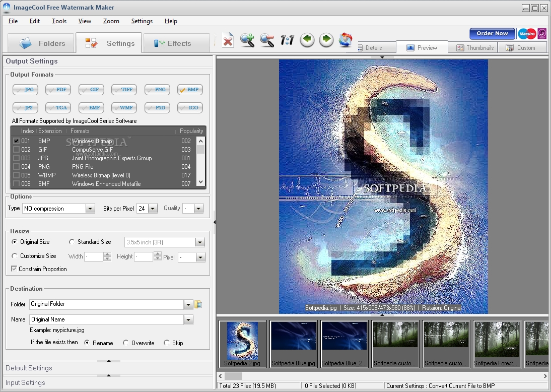Choose Overwrite if file exists
This screenshot has width=551, height=392.
(x=125, y=343)
